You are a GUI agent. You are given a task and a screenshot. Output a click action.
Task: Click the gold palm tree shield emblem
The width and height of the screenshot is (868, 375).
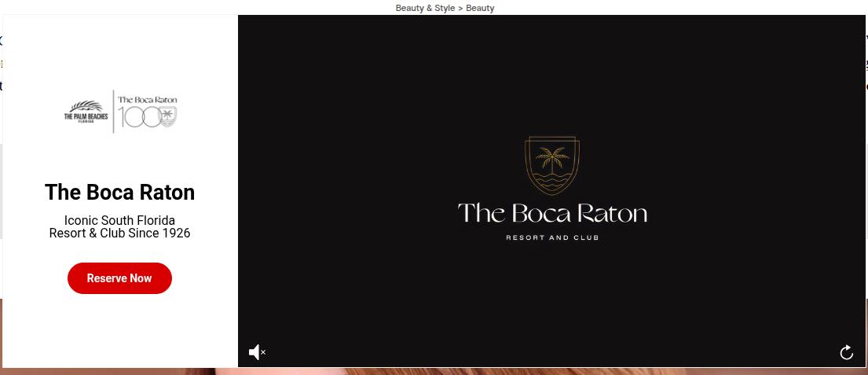551,165
